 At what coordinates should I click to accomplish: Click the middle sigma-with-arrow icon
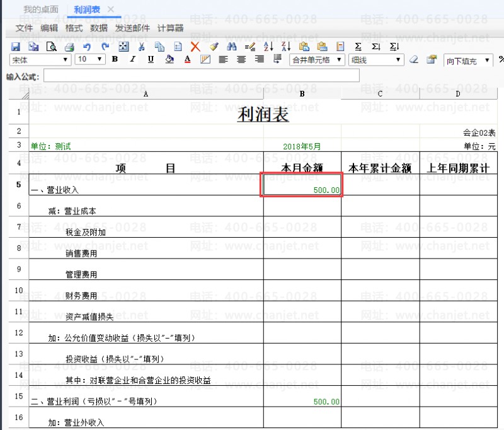[376, 47]
